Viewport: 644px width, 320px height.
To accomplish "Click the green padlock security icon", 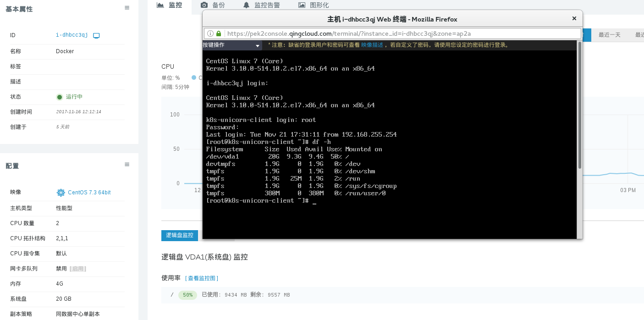I will point(219,33).
